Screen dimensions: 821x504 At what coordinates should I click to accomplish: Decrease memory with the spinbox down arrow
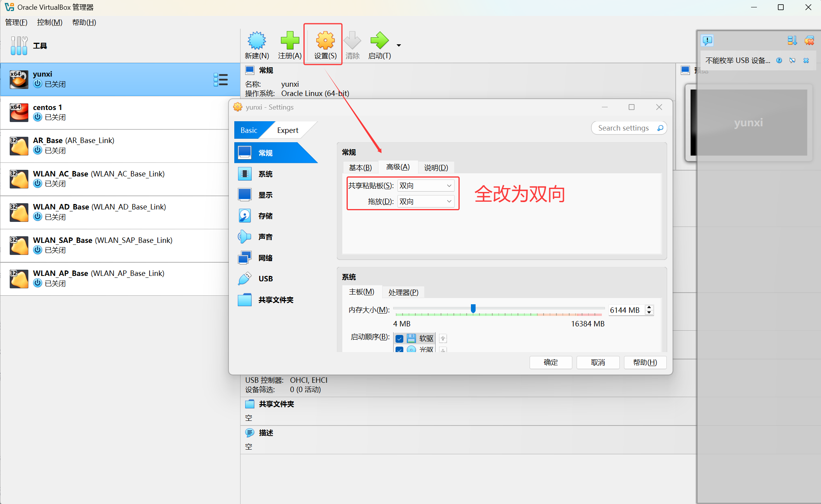pyautogui.click(x=649, y=312)
